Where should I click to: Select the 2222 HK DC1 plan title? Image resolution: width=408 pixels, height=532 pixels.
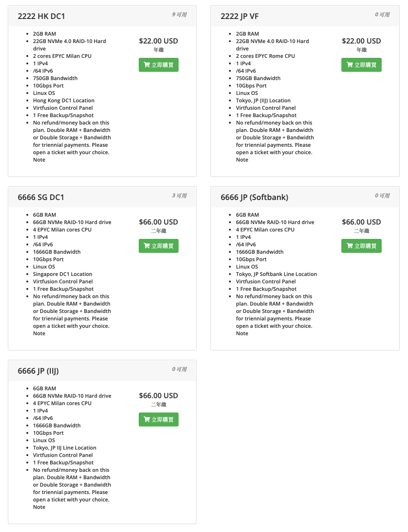coord(42,16)
